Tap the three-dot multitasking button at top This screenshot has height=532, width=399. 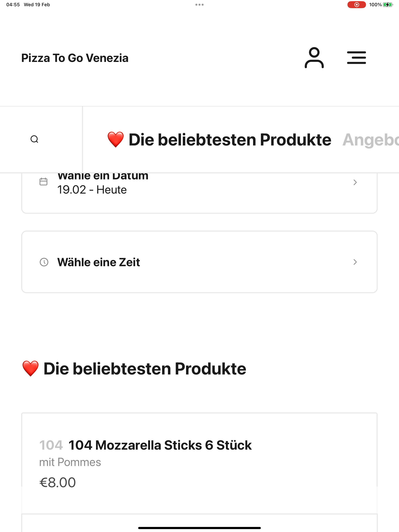pyautogui.click(x=199, y=4)
